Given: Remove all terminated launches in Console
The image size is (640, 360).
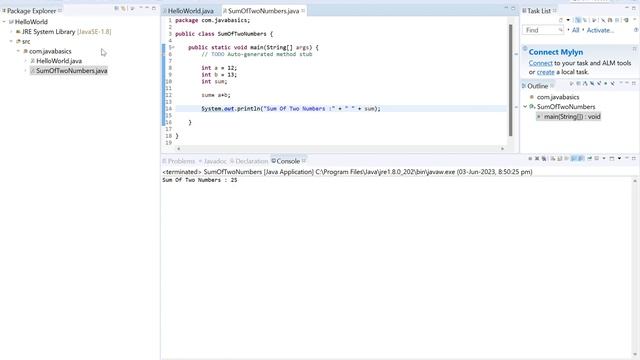Looking at the screenshot, I should pos(544,158).
